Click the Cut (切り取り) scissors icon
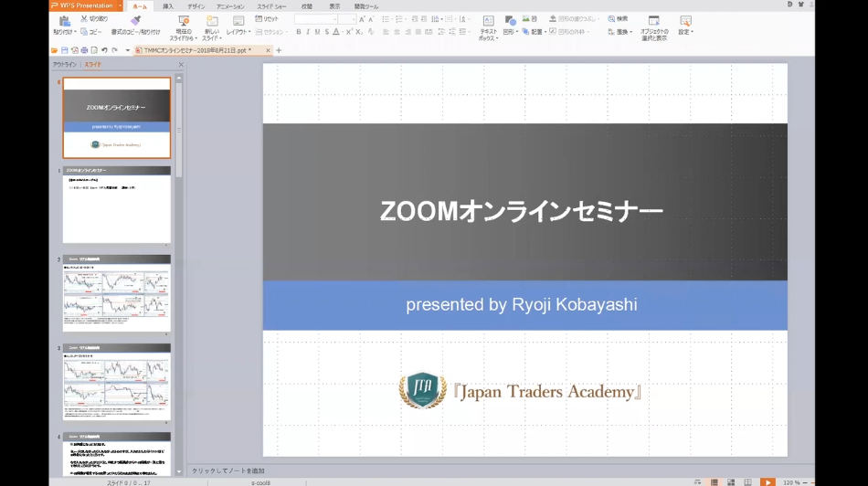Viewport: 868px width, 486px height. tap(85, 18)
